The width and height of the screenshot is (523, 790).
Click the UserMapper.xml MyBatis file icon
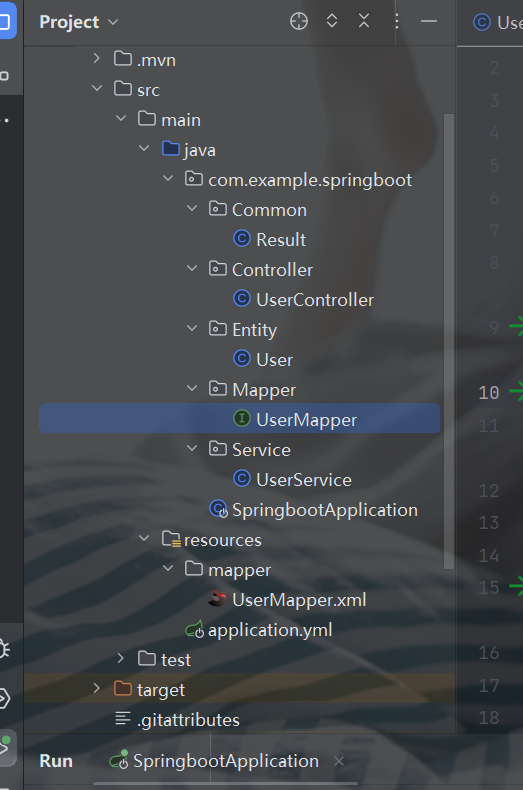218,599
